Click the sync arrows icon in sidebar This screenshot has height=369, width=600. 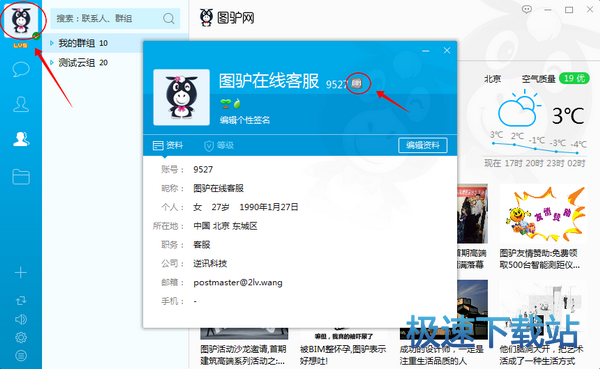click(x=21, y=300)
